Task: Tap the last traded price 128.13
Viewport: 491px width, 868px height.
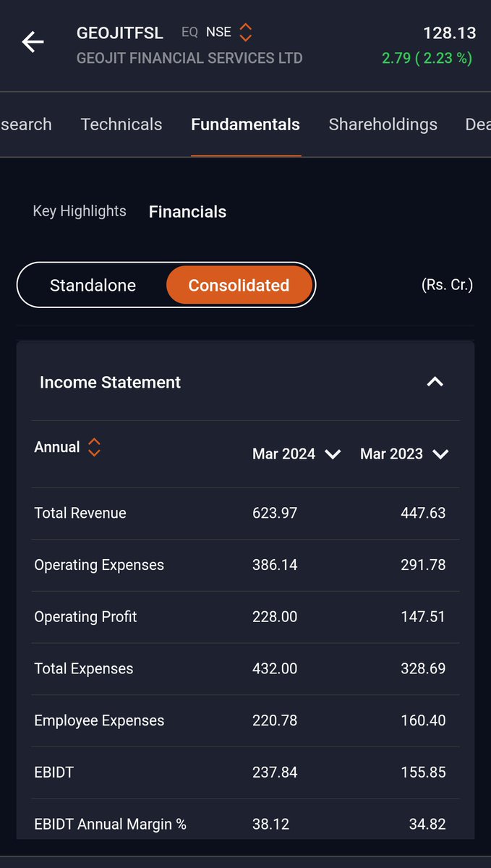Action: tap(449, 33)
